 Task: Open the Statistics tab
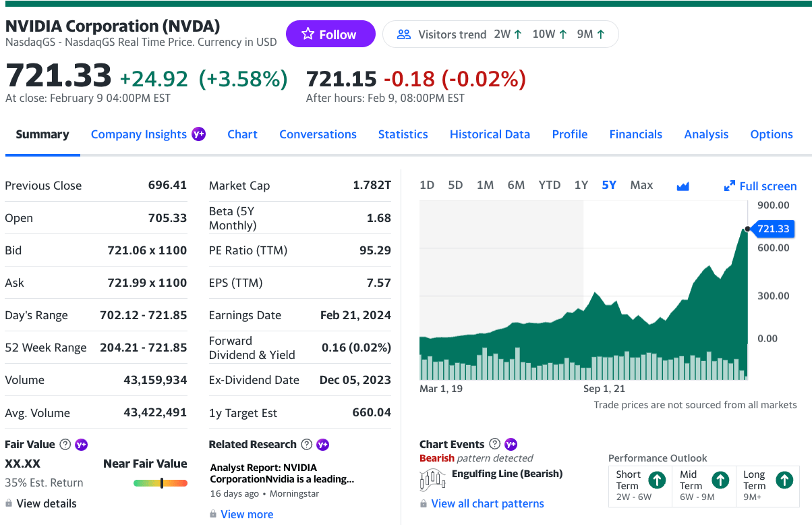403,134
